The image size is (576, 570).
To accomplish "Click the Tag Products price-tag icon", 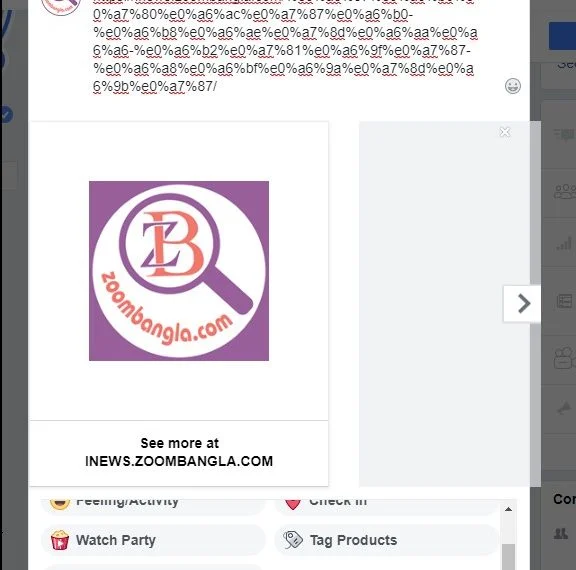I will pyautogui.click(x=293, y=540).
